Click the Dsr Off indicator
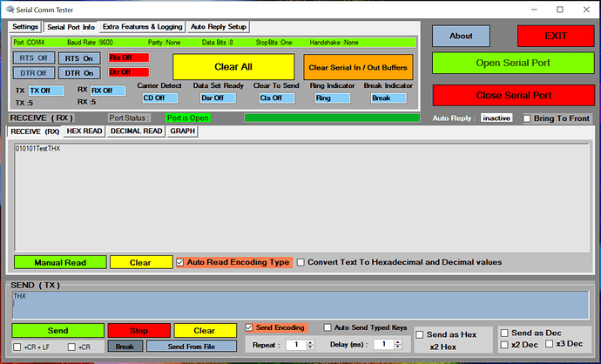 point(218,98)
